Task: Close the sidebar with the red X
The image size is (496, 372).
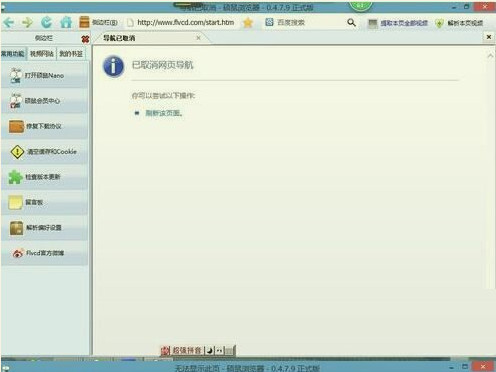Action: click(85, 39)
